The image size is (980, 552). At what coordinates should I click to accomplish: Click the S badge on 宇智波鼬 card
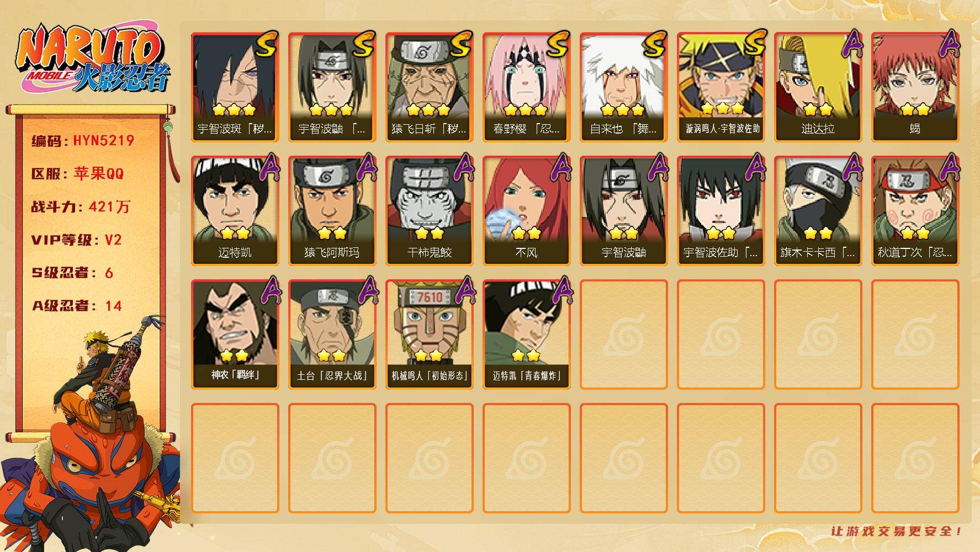pyautogui.click(x=363, y=44)
